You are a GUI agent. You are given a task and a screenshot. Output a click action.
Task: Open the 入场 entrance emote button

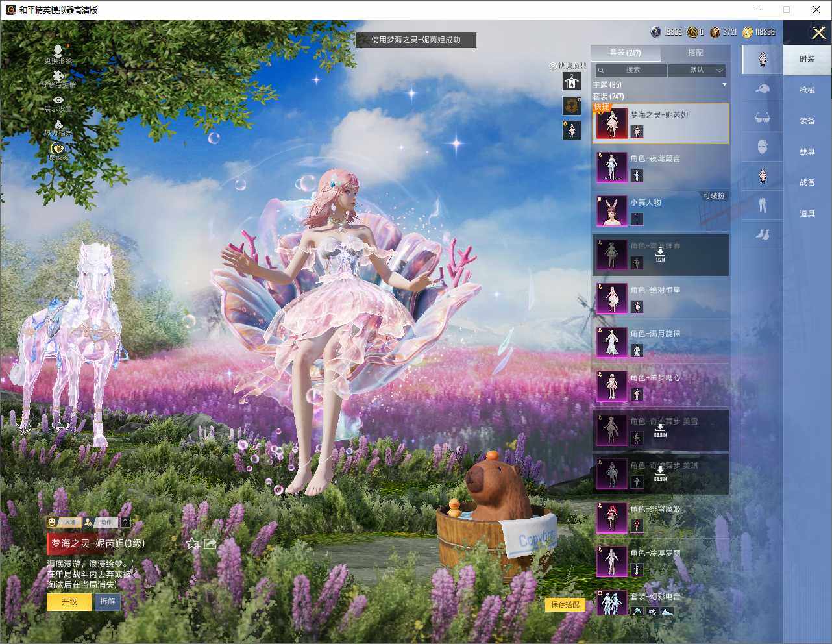[x=64, y=522]
